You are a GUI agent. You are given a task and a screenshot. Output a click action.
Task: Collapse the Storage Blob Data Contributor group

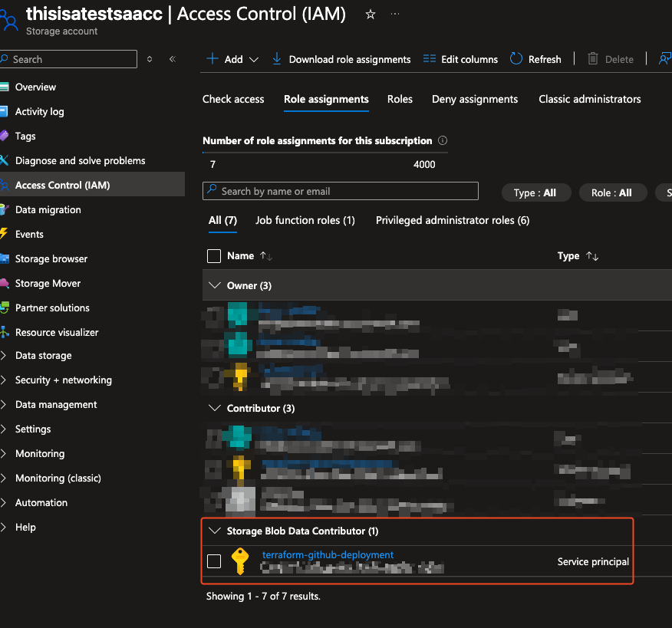click(x=214, y=531)
